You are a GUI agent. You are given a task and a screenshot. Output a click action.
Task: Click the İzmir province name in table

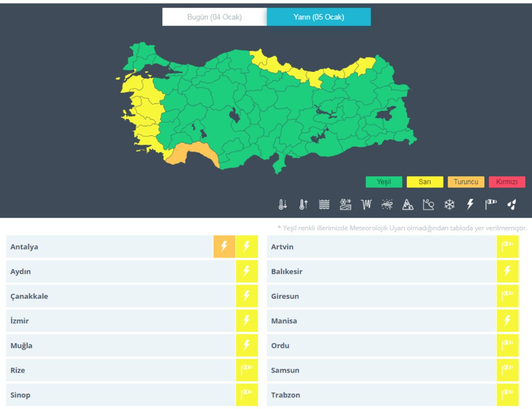[x=20, y=321]
